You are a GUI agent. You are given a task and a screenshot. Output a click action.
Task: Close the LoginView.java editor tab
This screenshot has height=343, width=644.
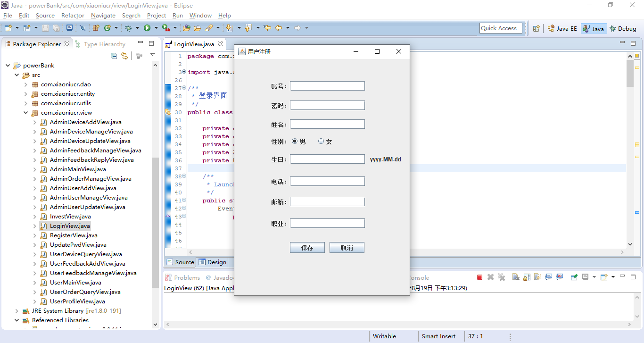coord(220,44)
